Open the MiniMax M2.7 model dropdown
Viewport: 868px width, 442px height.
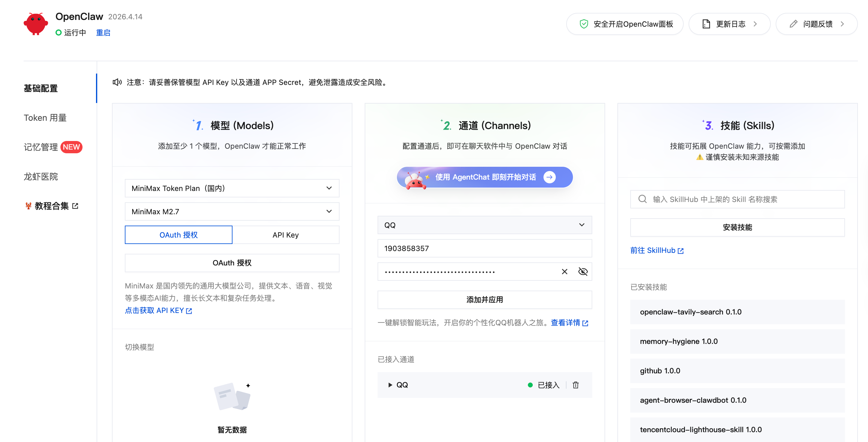click(232, 211)
